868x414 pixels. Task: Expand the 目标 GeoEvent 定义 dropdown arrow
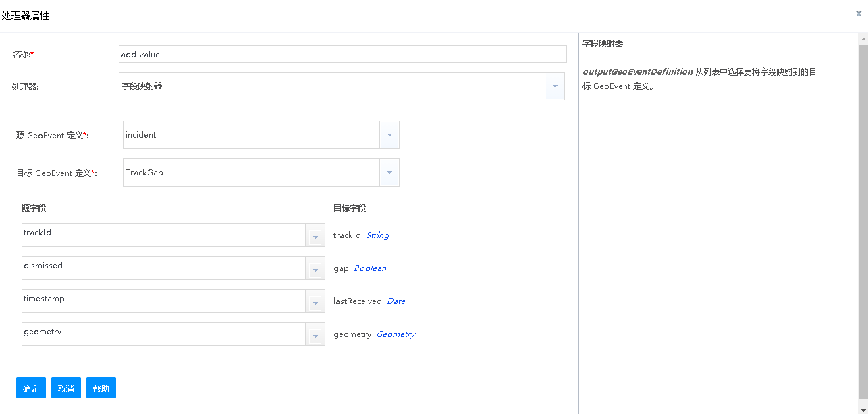point(389,173)
